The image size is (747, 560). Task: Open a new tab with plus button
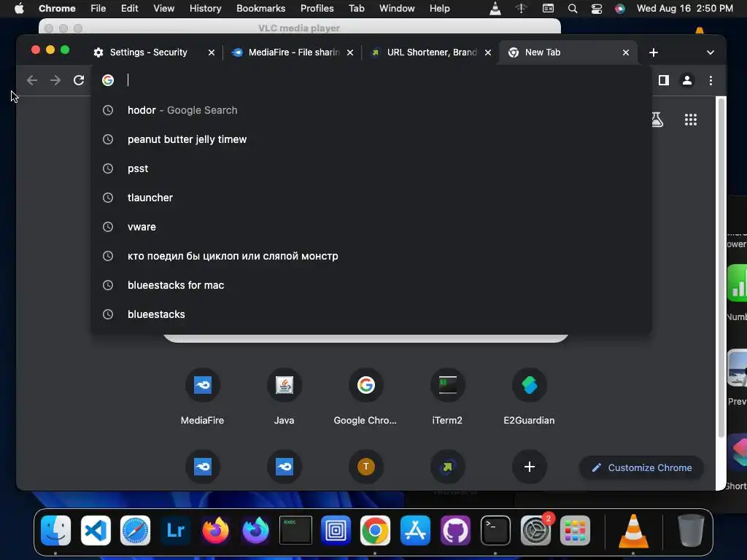(654, 52)
